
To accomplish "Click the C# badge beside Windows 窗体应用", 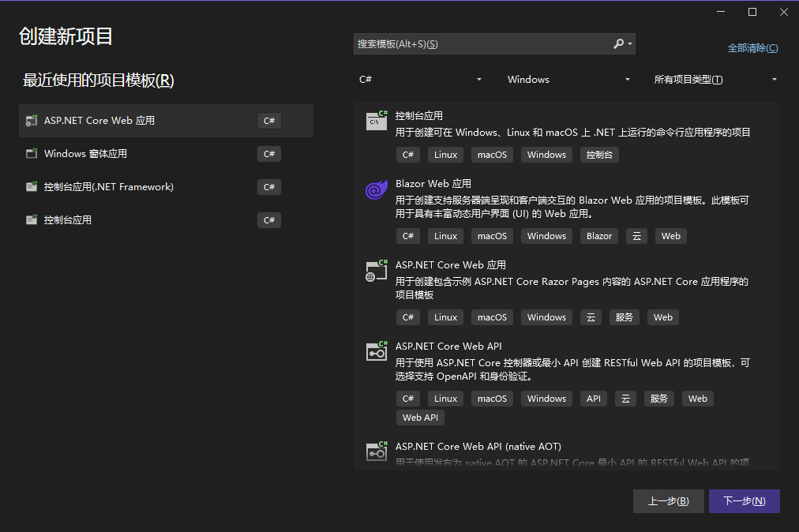I will 269,154.
